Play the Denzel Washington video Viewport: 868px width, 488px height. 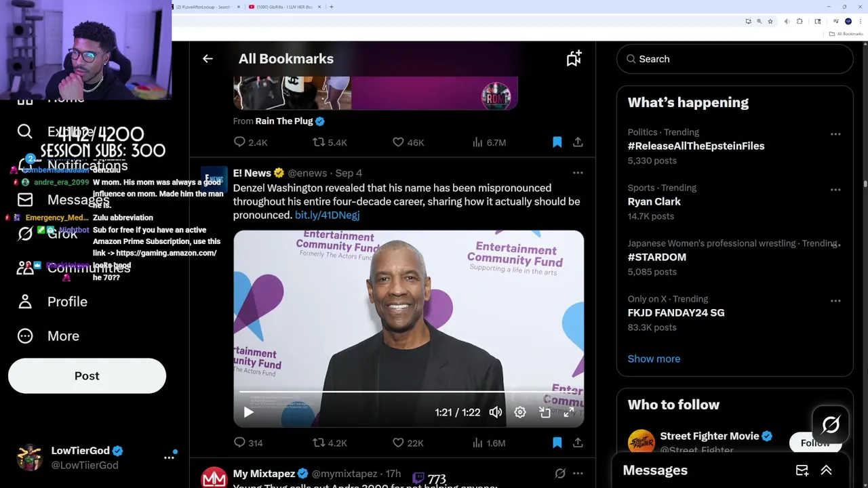(x=248, y=412)
